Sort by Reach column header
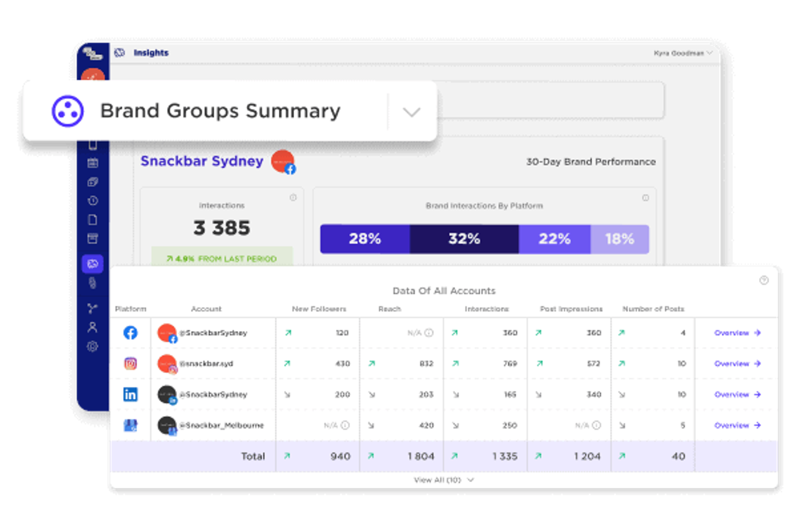This screenshot has height=532, width=798. pyautogui.click(x=390, y=309)
